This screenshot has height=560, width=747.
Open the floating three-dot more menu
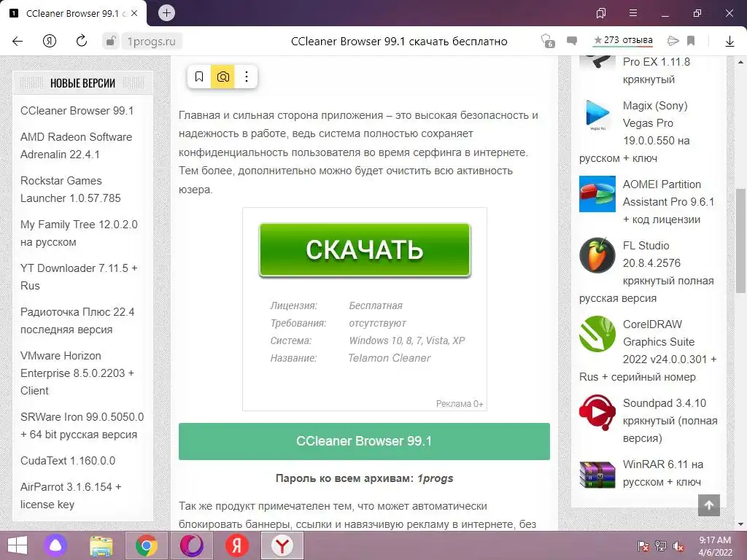pyautogui.click(x=247, y=77)
